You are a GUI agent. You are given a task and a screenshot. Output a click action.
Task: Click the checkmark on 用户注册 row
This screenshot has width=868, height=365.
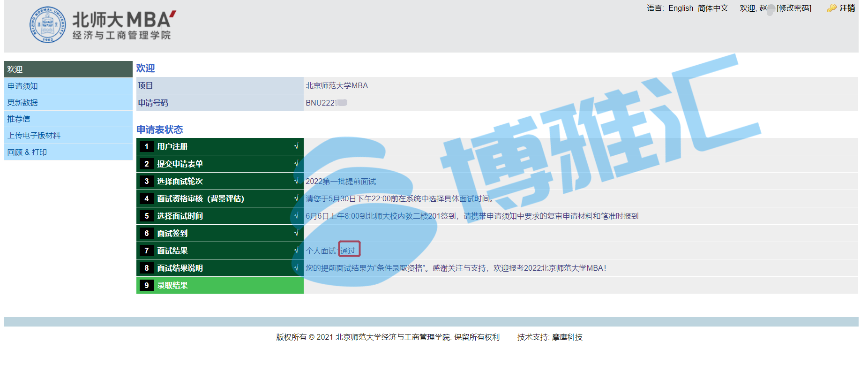pos(296,146)
